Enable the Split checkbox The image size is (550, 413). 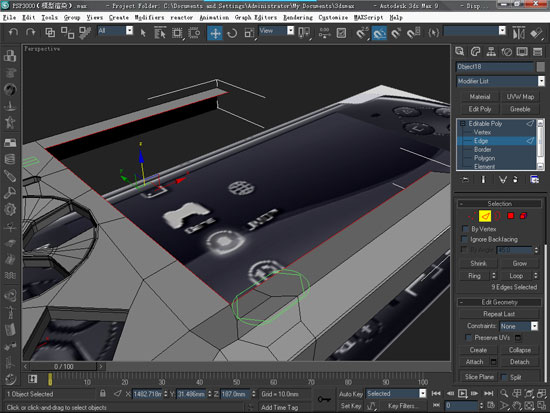(x=504, y=378)
